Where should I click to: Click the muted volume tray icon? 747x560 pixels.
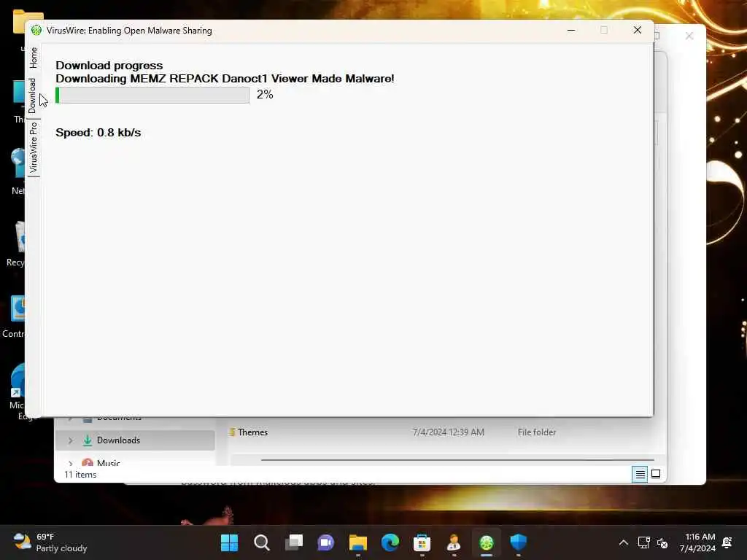(x=662, y=542)
